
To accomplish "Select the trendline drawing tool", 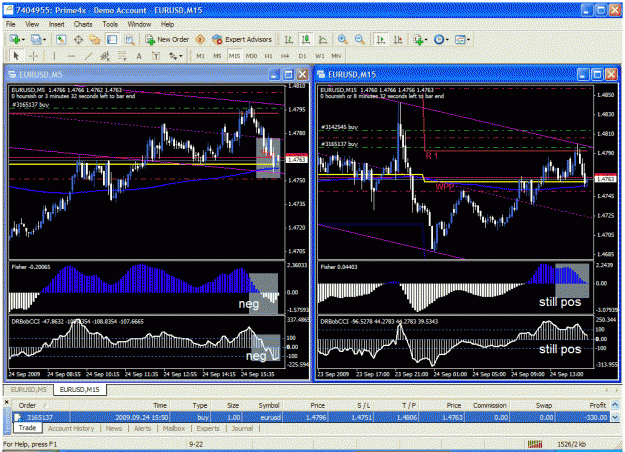I will [88, 56].
